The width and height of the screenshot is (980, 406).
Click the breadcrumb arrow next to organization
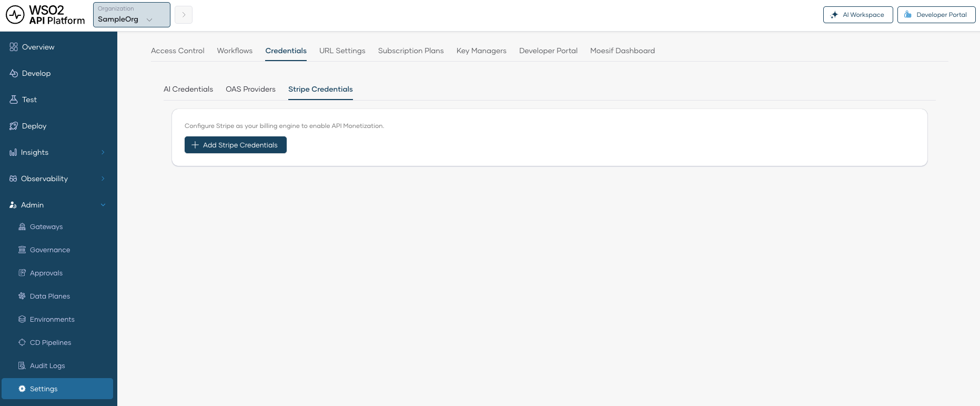click(184, 15)
